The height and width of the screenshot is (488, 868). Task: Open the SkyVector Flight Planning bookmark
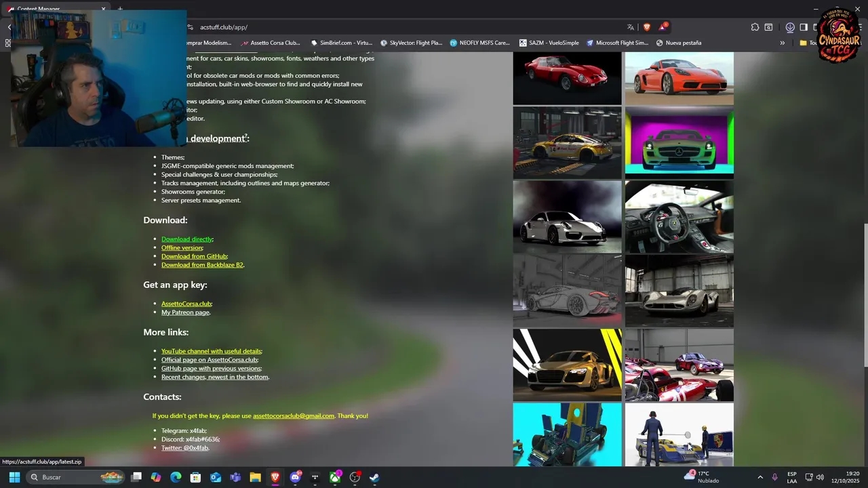point(412,43)
